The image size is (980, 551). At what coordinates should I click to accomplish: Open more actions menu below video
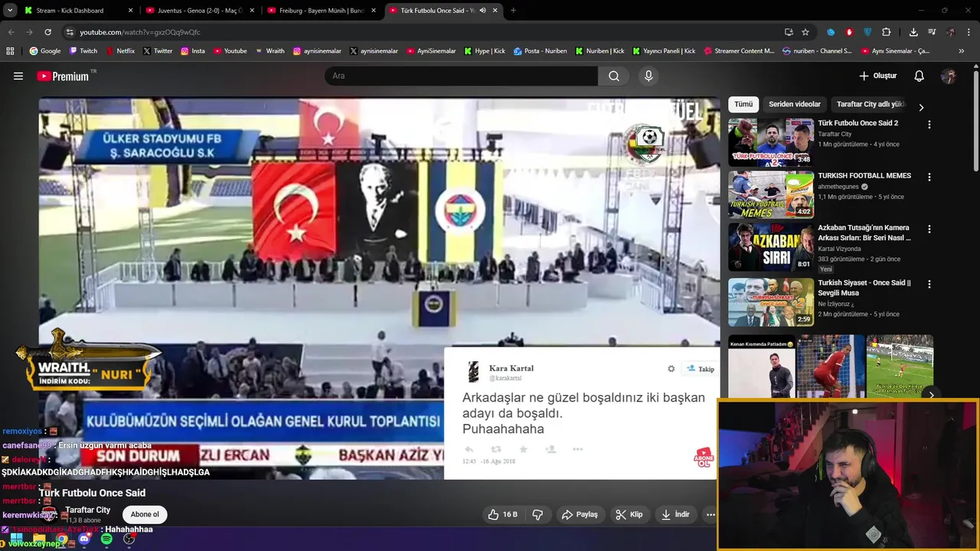710,514
